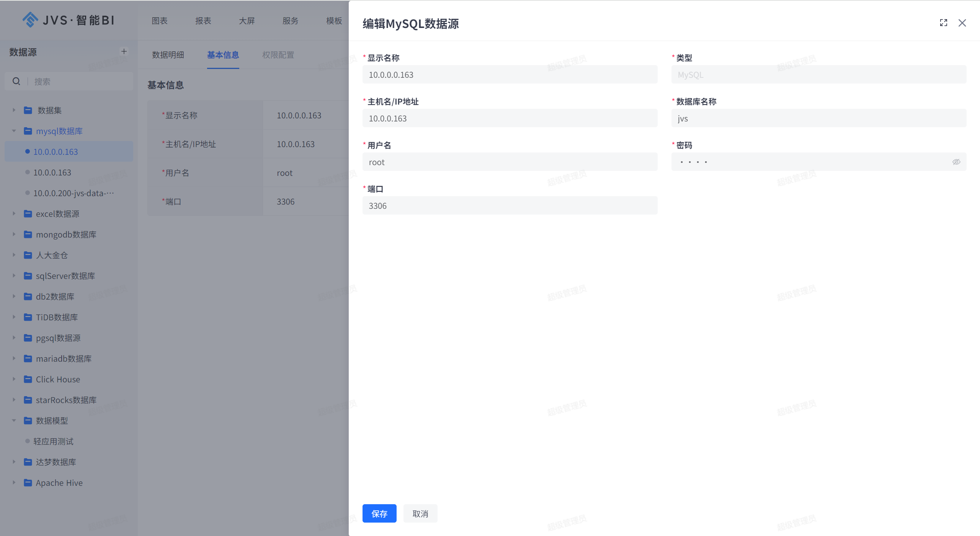
Task: Click the mariadb数据库 folder icon
Action: (28, 359)
